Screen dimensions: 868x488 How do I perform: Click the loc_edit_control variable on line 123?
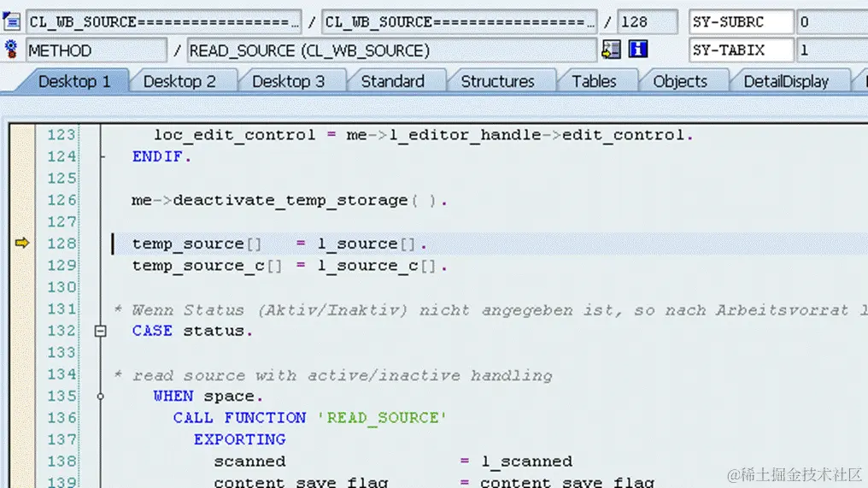[234, 135]
